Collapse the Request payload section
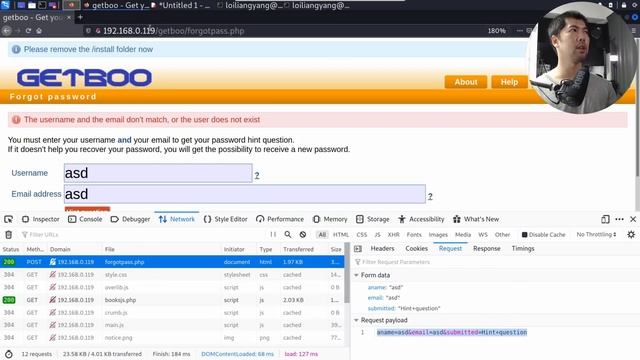This screenshot has width=640, height=360. (356, 320)
